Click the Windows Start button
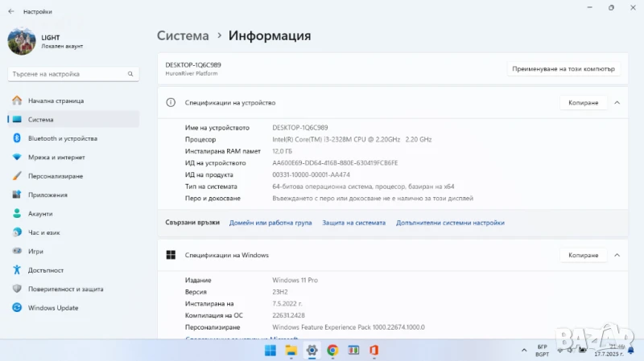 coord(270,350)
